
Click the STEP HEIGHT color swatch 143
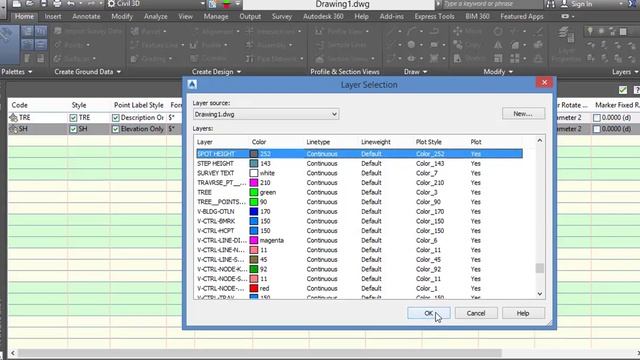254,163
